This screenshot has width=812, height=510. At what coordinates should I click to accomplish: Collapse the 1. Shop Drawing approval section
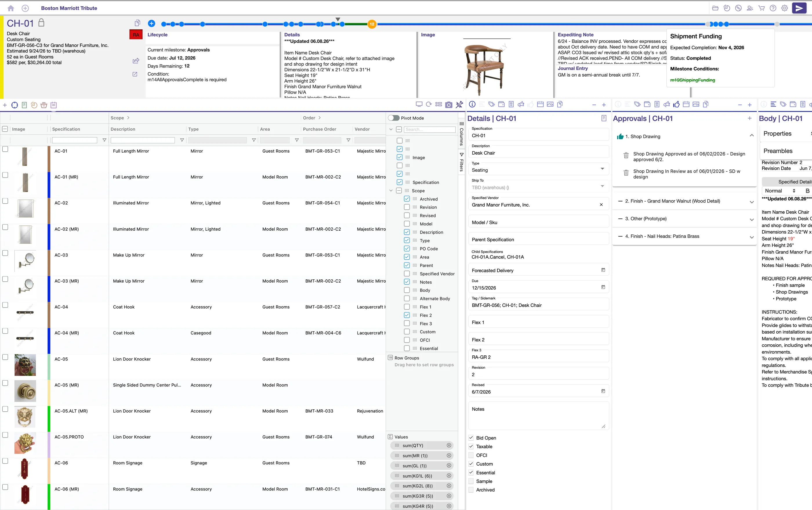752,135
